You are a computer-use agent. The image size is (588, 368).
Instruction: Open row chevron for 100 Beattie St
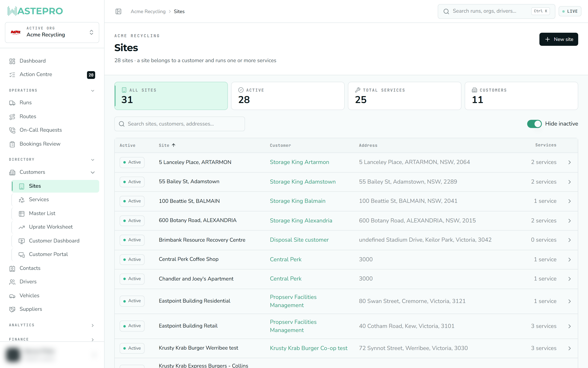point(569,201)
